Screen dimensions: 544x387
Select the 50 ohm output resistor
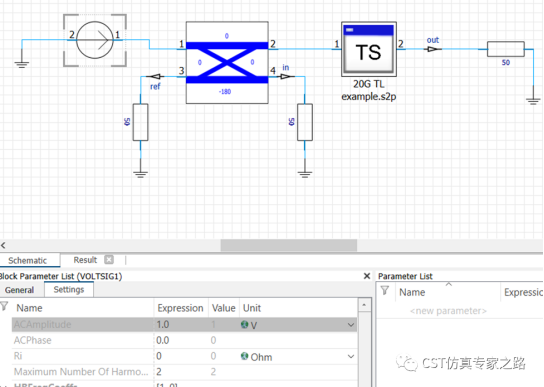click(x=506, y=49)
